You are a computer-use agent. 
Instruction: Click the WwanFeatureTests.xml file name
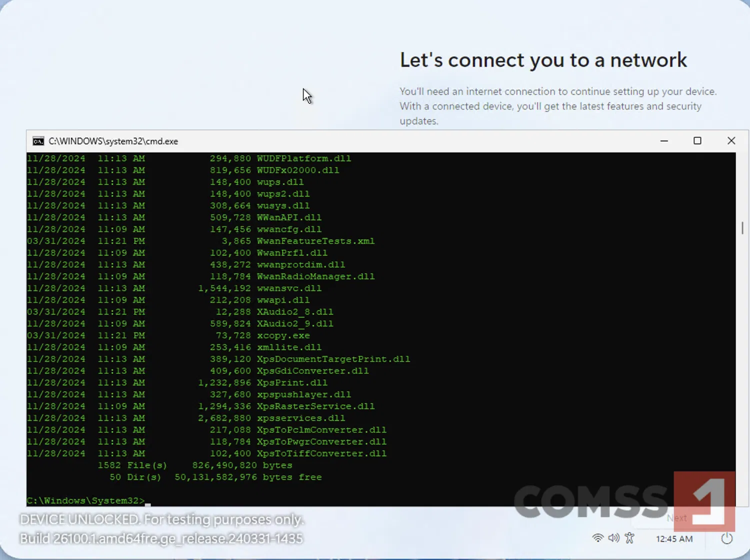316,241
